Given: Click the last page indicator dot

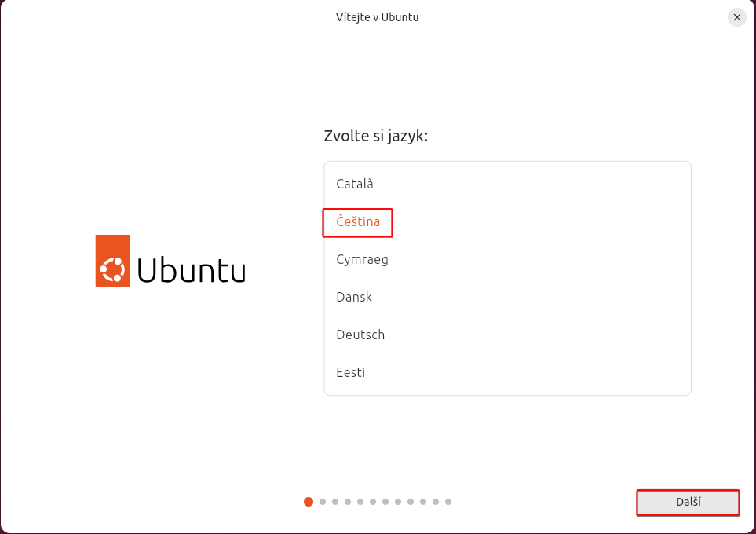Looking at the screenshot, I should click(x=448, y=501).
